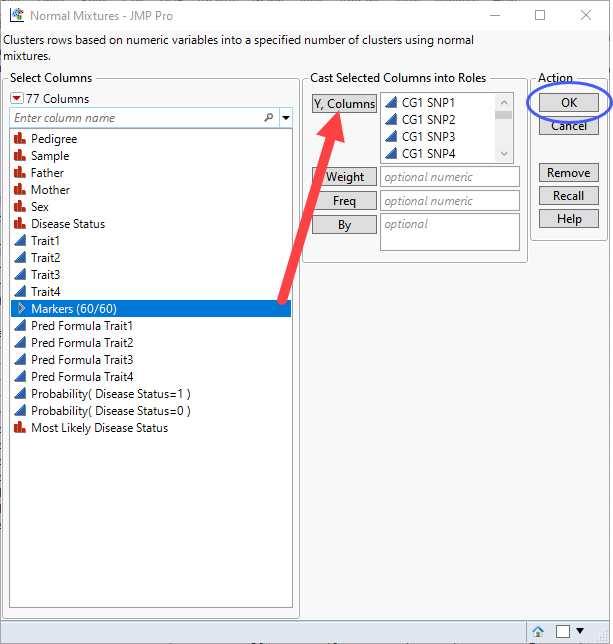Close the Normal Mixtures dialog
Viewport: 613px width, 644px height.
pos(586,16)
